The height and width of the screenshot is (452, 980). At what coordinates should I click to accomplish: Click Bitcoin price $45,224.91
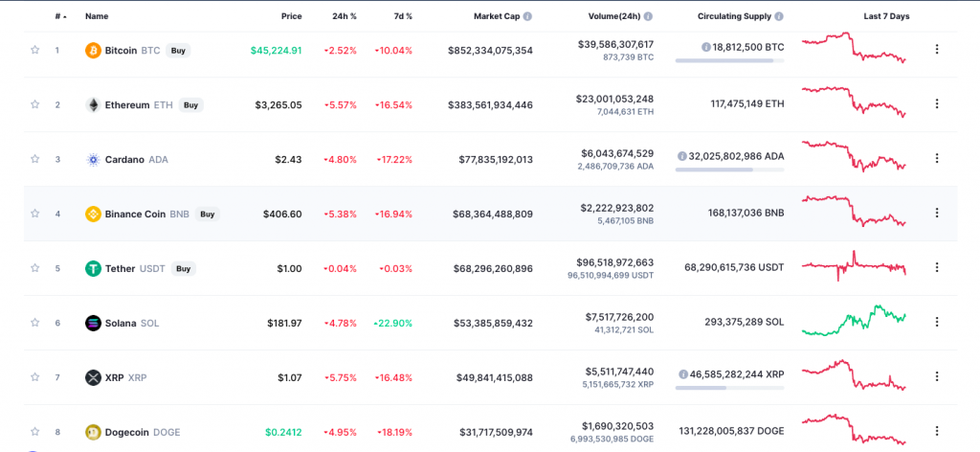[277, 51]
